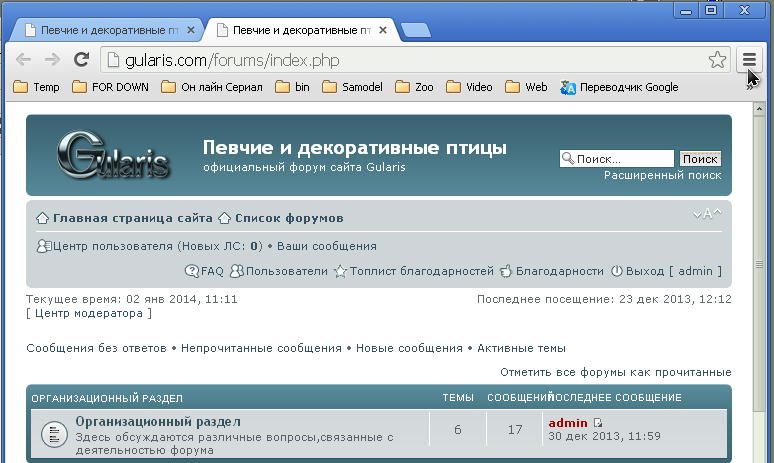Change font size with the A icon
The width and height of the screenshot is (774, 463).
[707, 214]
